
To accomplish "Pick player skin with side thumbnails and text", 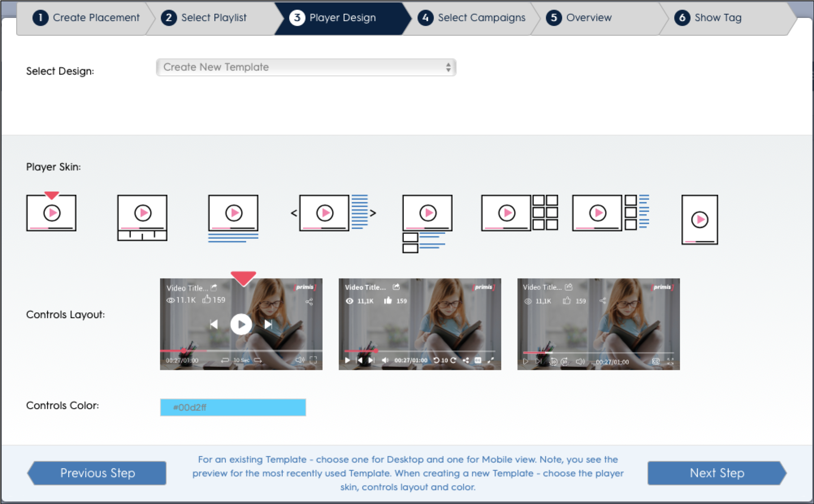I will pos(610,213).
